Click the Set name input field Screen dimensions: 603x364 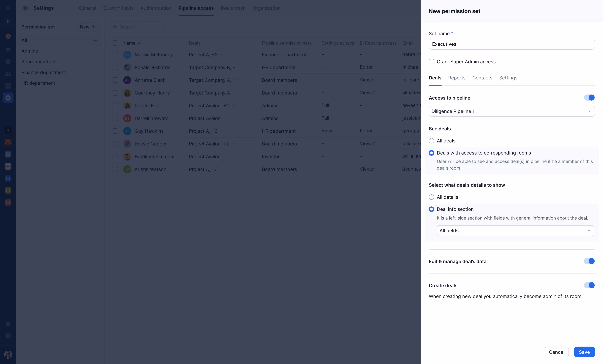tap(512, 44)
